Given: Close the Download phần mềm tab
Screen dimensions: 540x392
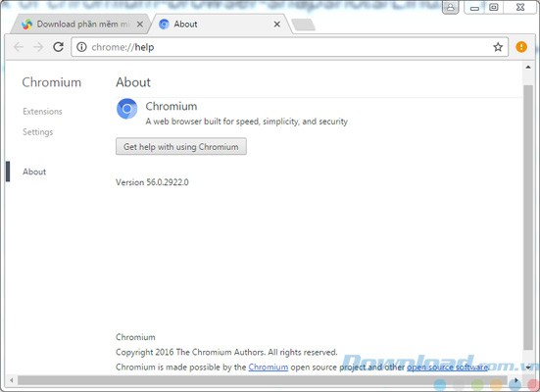Looking at the screenshot, I should point(140,24).
